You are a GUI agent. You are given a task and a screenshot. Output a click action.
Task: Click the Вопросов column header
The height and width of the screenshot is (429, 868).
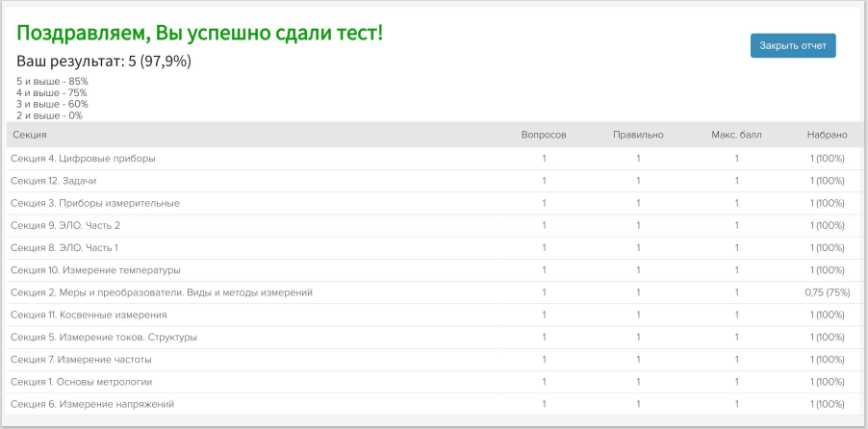coord(544,135)
